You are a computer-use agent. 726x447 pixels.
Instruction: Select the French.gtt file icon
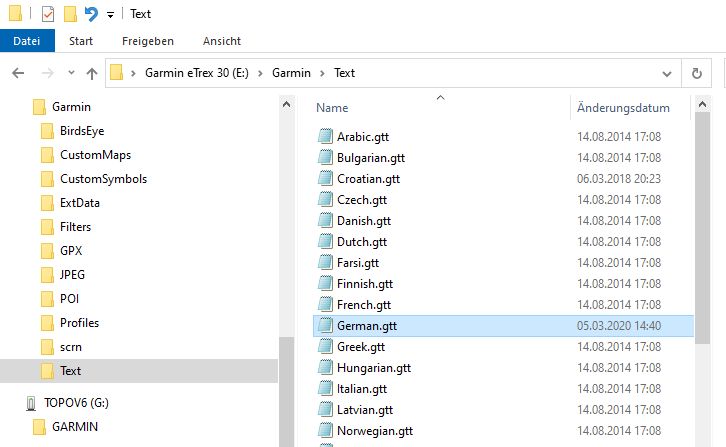(x=325, y=305)
